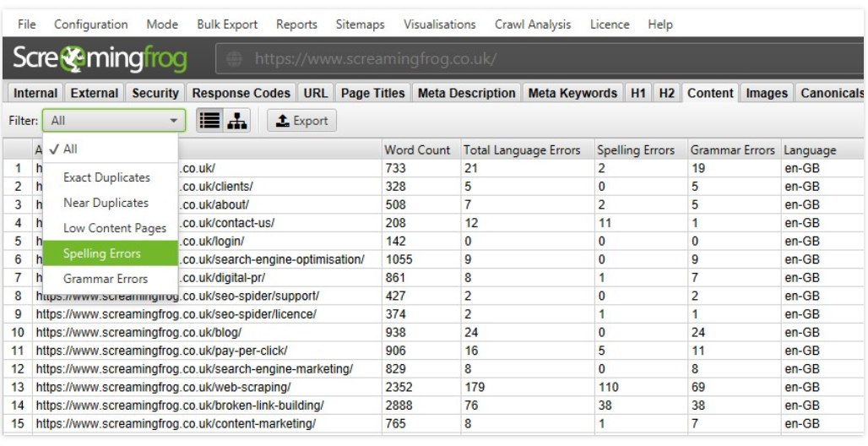Choose Low Content Pages filter option

click(110, 228)
